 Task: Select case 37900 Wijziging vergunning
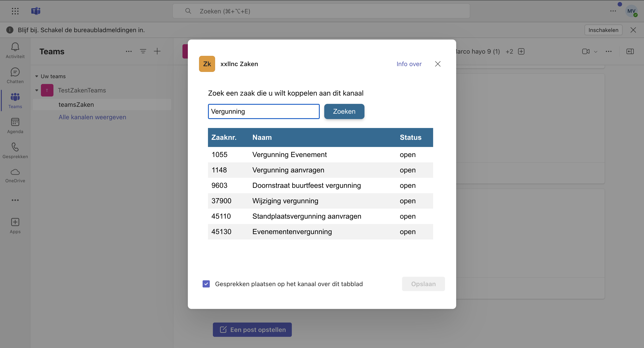(320, 201)
